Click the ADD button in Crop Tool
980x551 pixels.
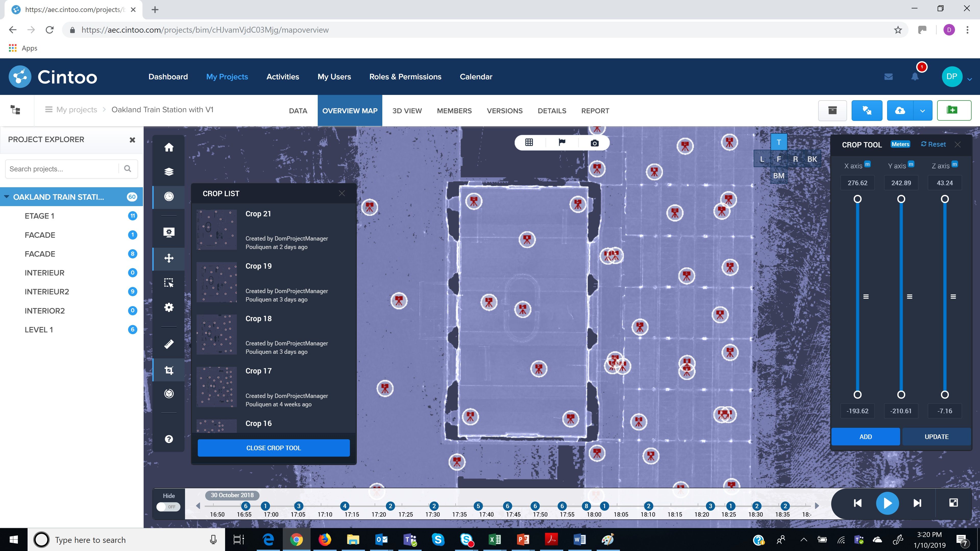click(x=865, y=436)
